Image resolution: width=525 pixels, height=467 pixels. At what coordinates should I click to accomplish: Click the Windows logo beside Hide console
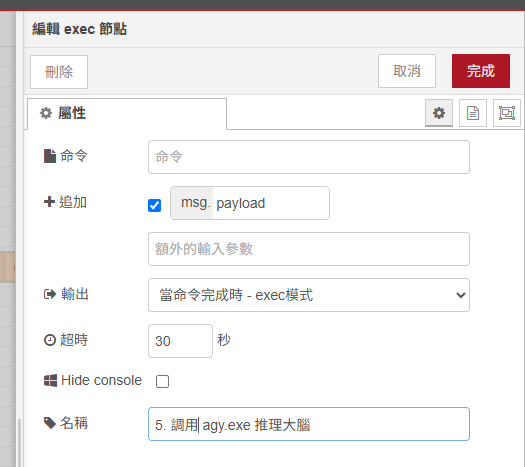click(x=50, y=381)
